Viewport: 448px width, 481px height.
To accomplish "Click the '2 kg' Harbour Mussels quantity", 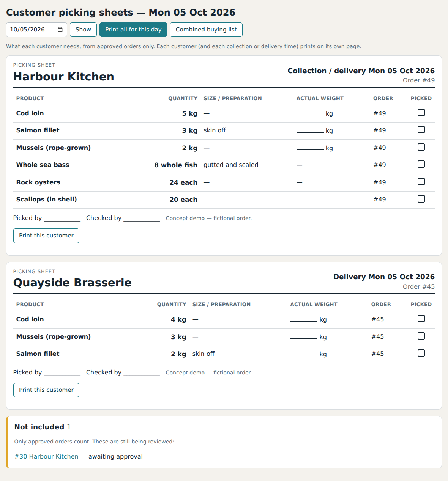I will 190,148.
